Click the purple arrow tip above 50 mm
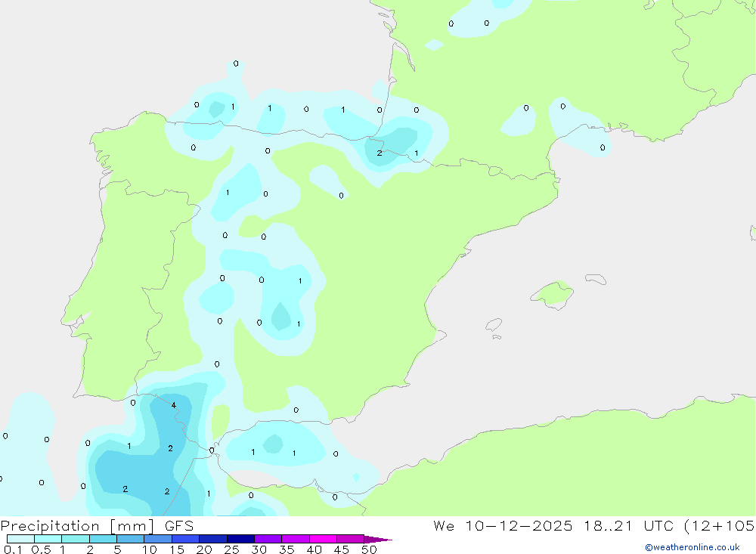 pos(378,539)
